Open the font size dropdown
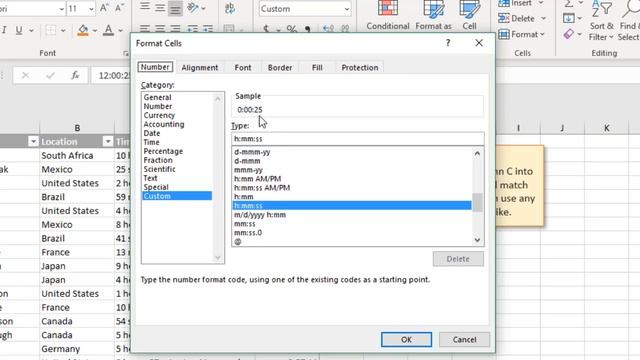 click(x=91, y=9)
